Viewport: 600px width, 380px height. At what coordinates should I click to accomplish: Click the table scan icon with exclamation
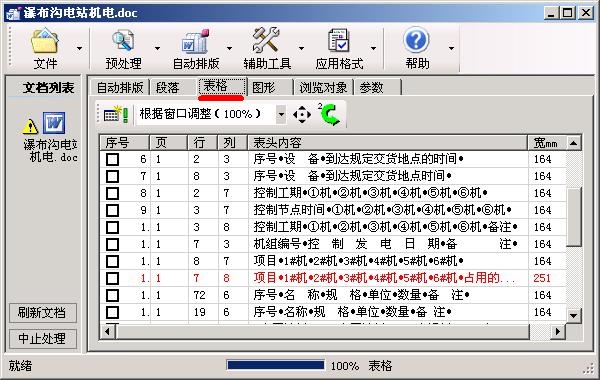click(116, 114)
